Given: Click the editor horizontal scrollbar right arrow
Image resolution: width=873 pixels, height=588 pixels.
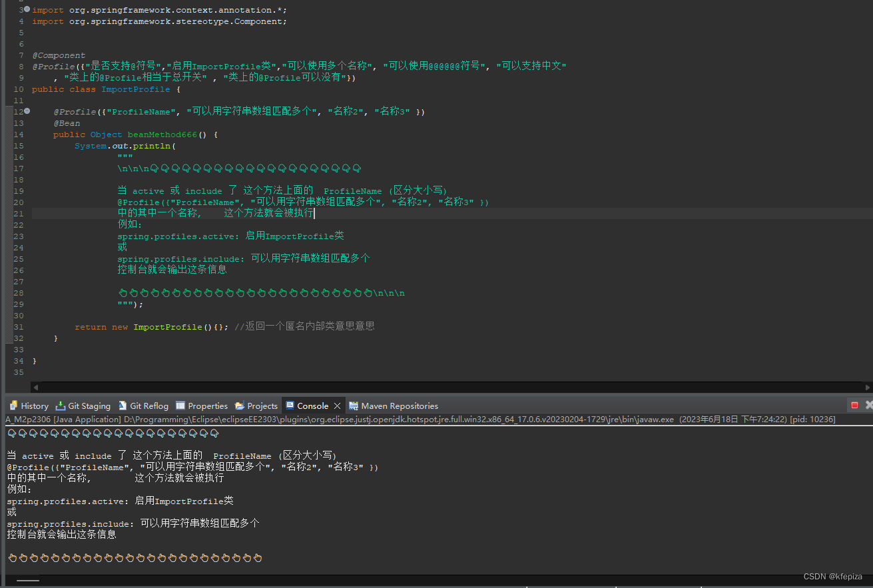Looking at the screenshot, I should click(x=868, y=387).
